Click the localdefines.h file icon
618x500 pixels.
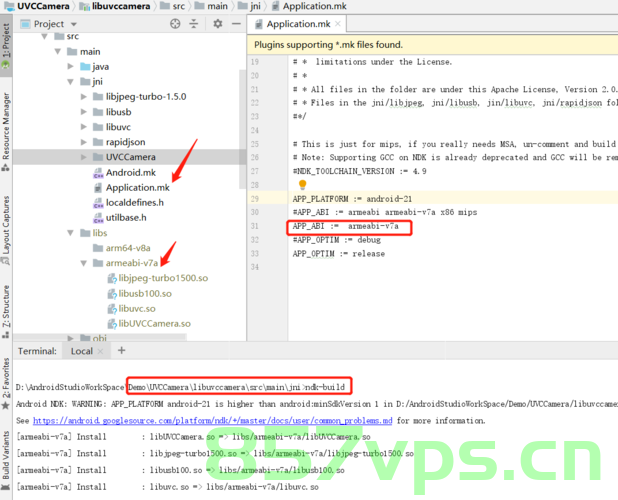[98, 203]
